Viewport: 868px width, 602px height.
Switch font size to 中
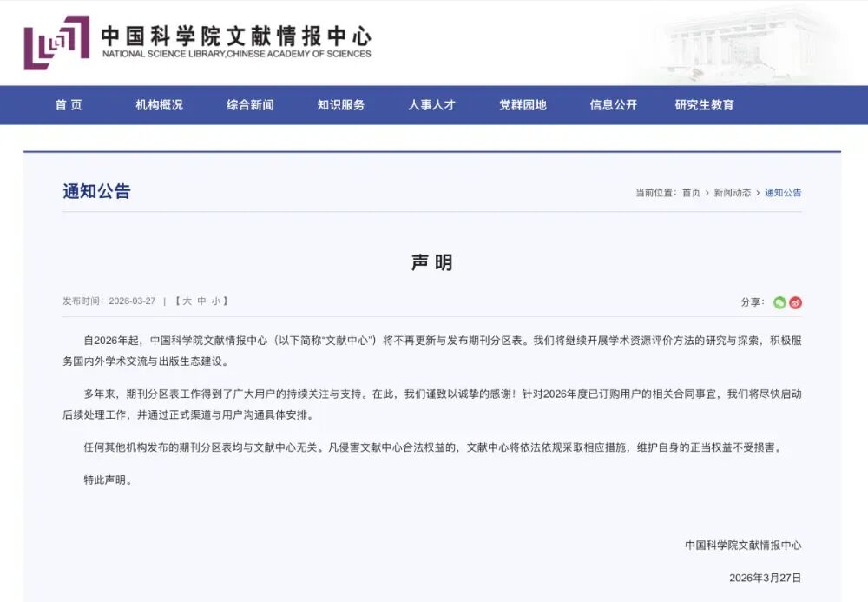(201, 301)
